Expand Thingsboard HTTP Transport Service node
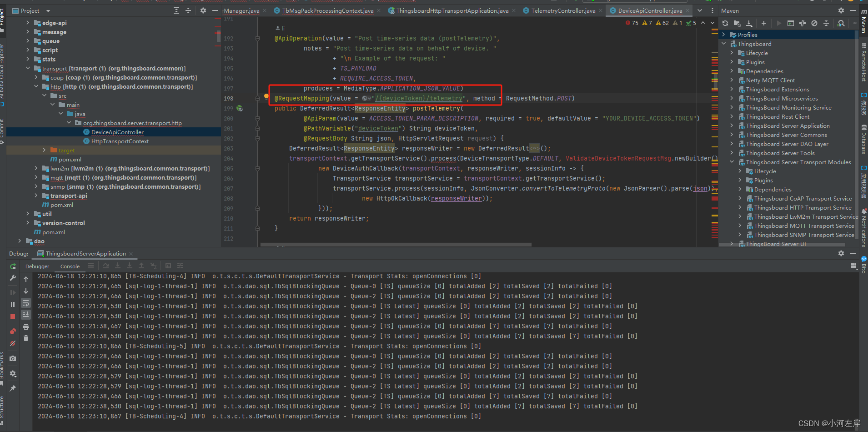 (740, 207)
